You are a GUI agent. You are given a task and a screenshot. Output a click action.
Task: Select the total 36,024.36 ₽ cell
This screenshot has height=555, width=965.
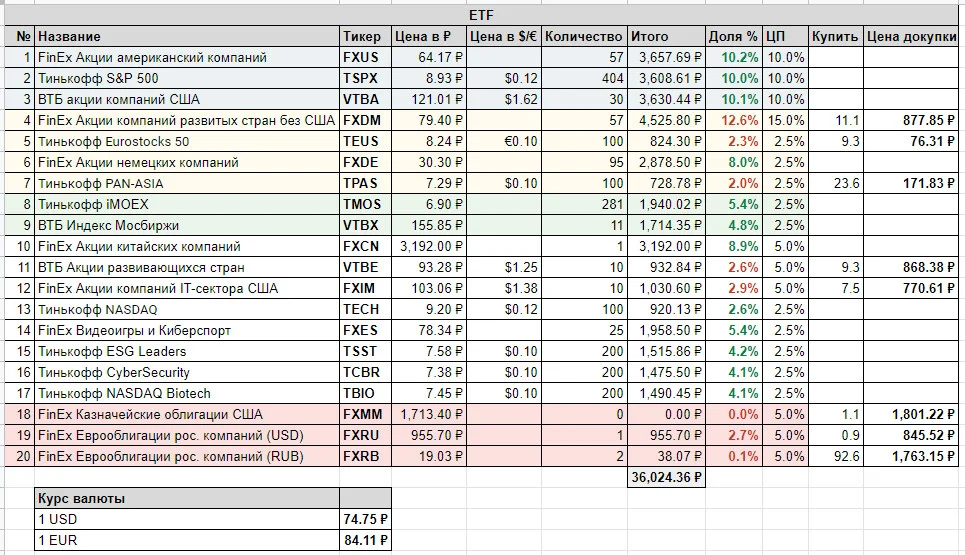[x=666, y=477]
